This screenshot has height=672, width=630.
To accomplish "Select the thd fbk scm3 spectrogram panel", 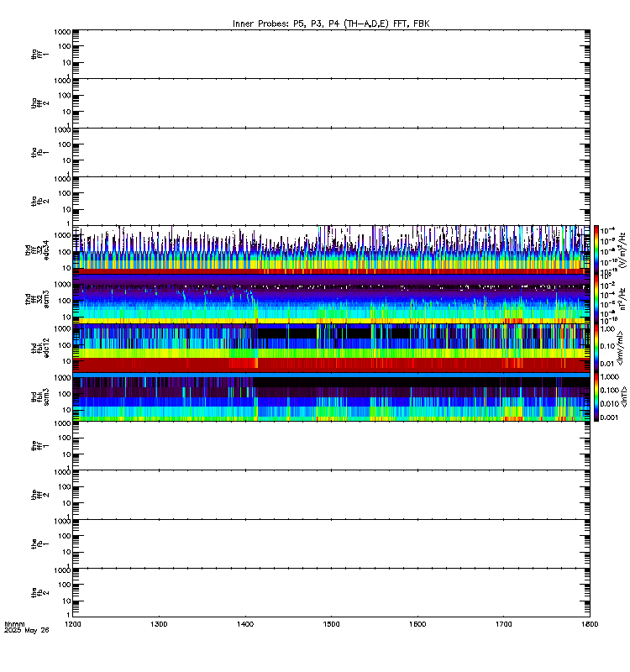I will click(x=331, y=396).
